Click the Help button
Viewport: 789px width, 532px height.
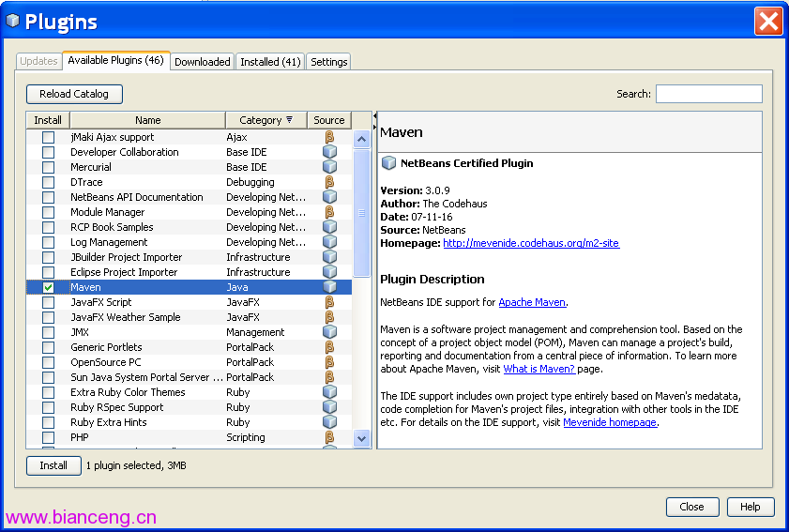pos(751,507)
